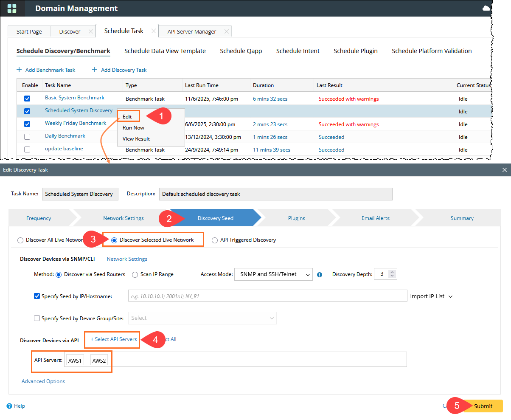
Task: Select the Scan IP Range radio button
Action: point(135,274)
